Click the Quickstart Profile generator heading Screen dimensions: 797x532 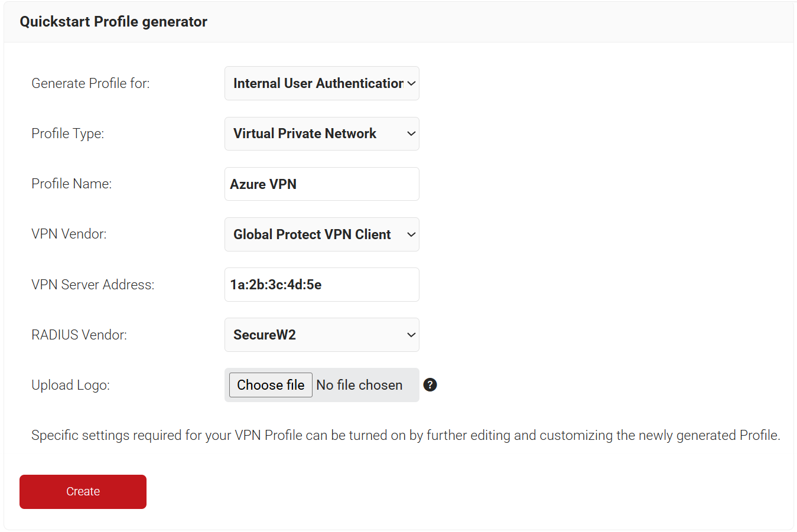point(113,22)
